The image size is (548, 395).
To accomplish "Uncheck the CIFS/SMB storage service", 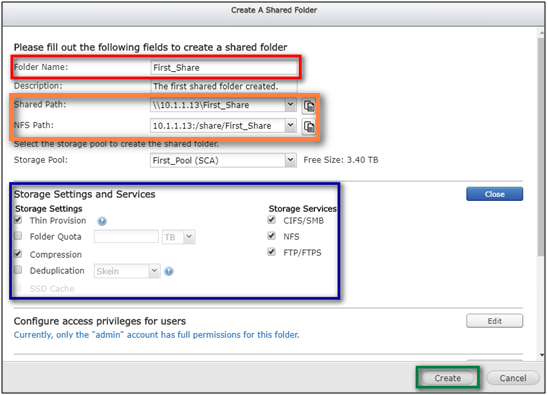I will [272, 220].
